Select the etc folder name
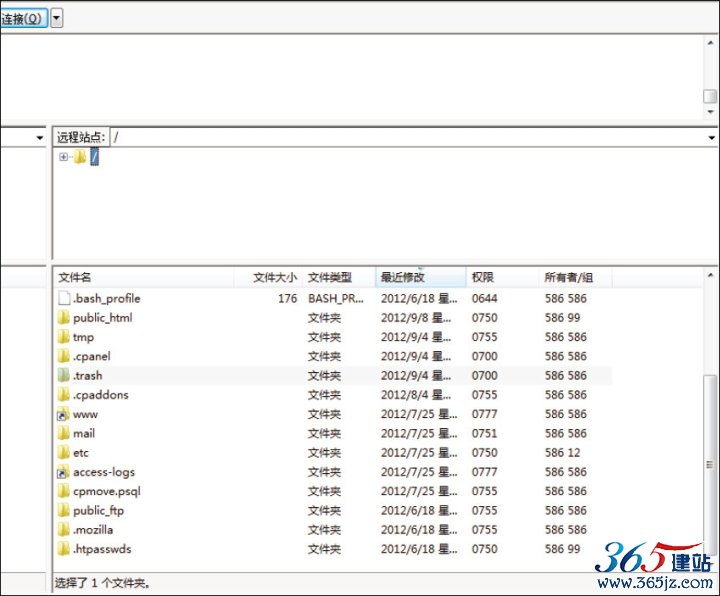Image resolution: width=720 pixels, height=596 pixels. point(81,453)
